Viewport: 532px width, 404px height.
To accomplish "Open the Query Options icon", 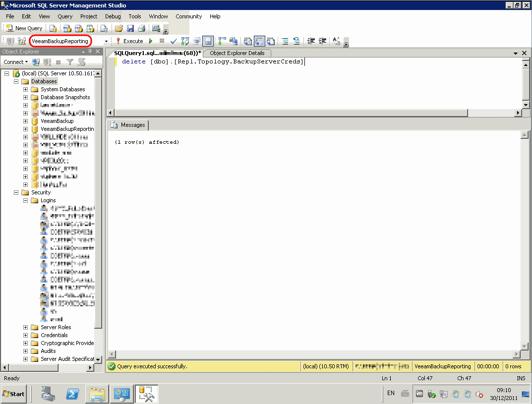I will 197,41.
